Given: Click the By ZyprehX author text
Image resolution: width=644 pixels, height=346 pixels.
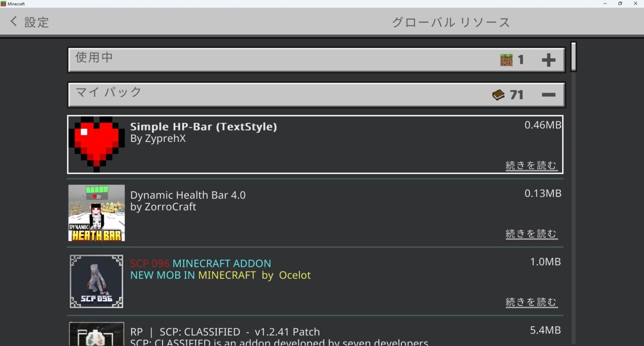Looking at the screenshot, I should (x=158, y=139).
